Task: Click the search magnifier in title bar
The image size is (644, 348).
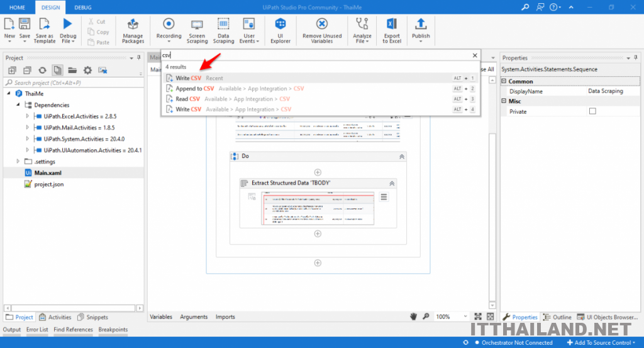Action: point(525,7)
